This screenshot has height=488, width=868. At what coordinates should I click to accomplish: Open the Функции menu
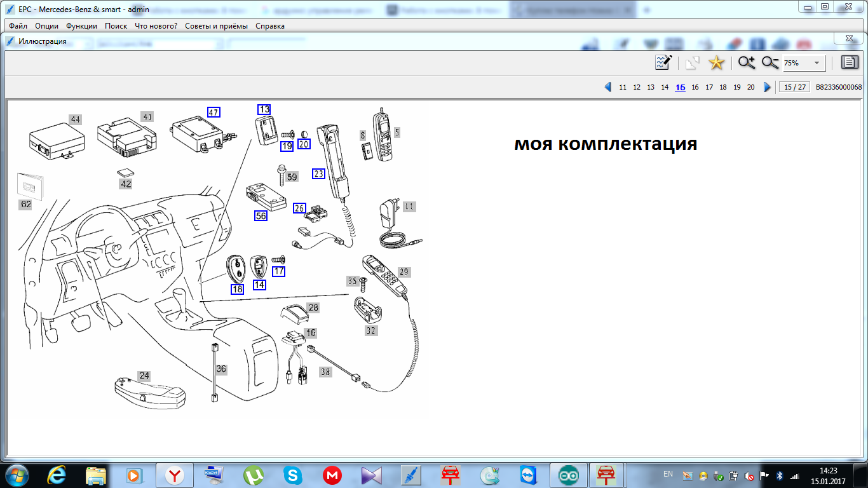[82, 26]
